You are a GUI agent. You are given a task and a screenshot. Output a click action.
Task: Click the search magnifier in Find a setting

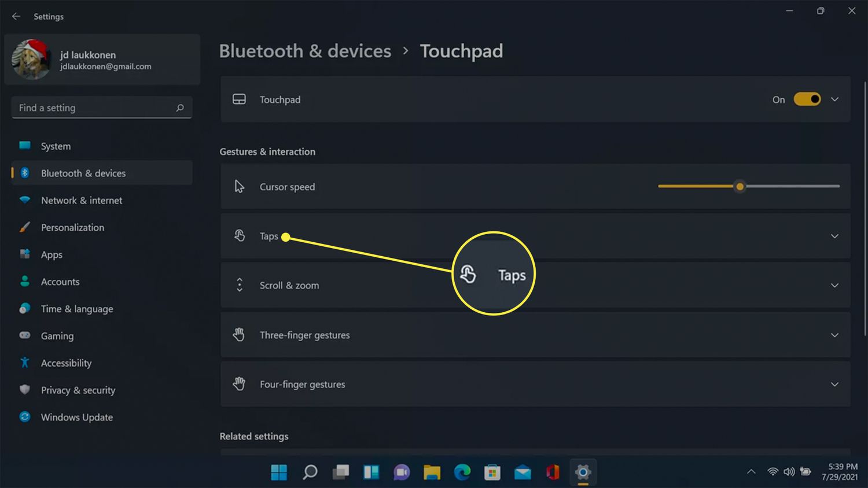(180, 108)
